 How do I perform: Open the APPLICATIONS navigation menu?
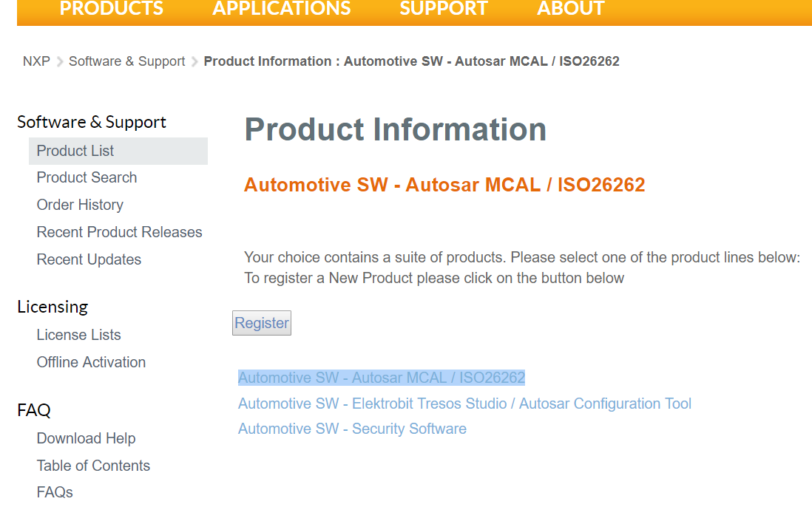coord(281,8)
